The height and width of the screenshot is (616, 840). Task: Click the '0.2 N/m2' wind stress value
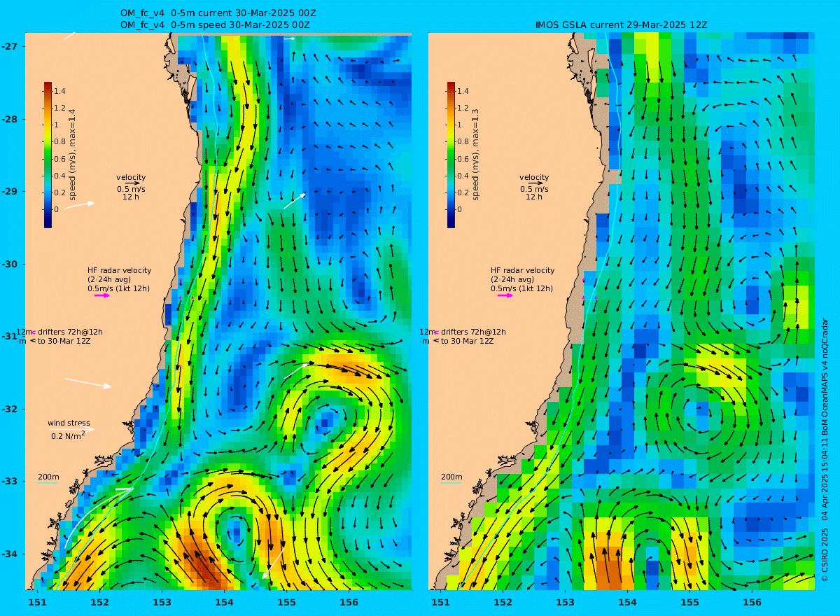[x=68, y=435]
